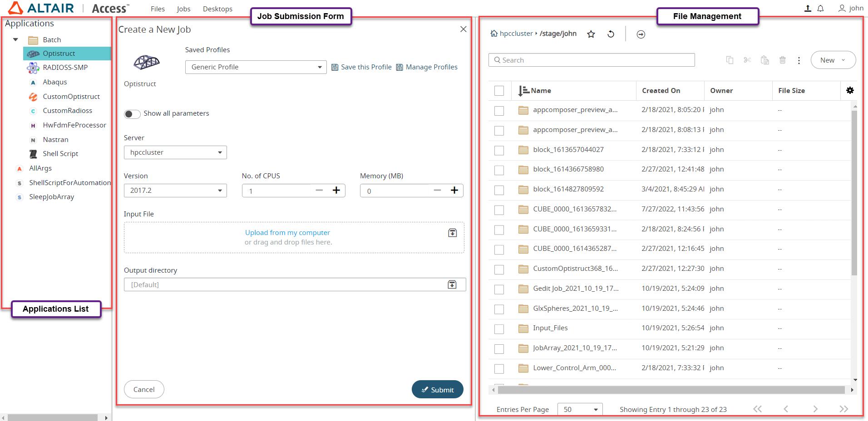Screen dimensions: 868x421
Task: Open the Desktops menu
Action: [217, 9]
